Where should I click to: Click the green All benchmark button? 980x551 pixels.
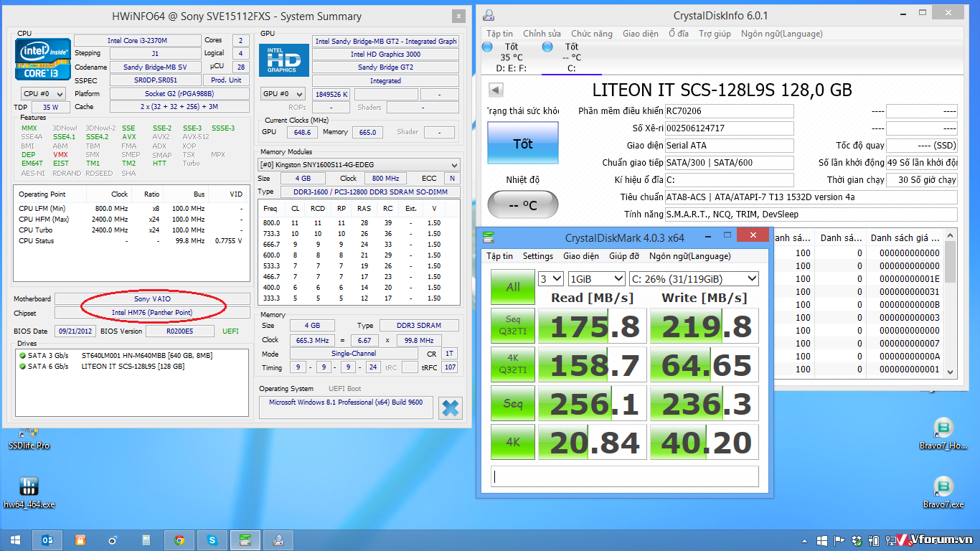(513, 287)
